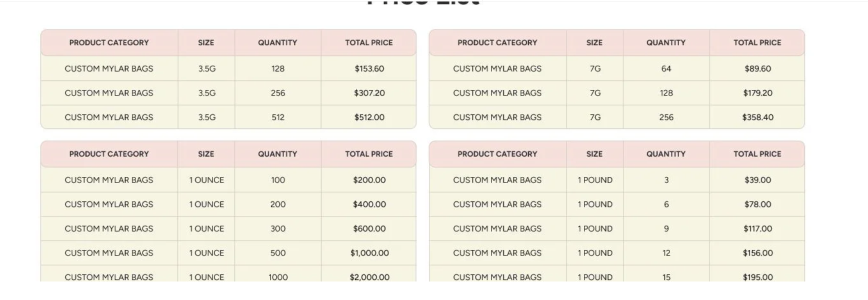Click the $117.00 total price cell
Screen dimensions: 868x300
tap(757, 228)
